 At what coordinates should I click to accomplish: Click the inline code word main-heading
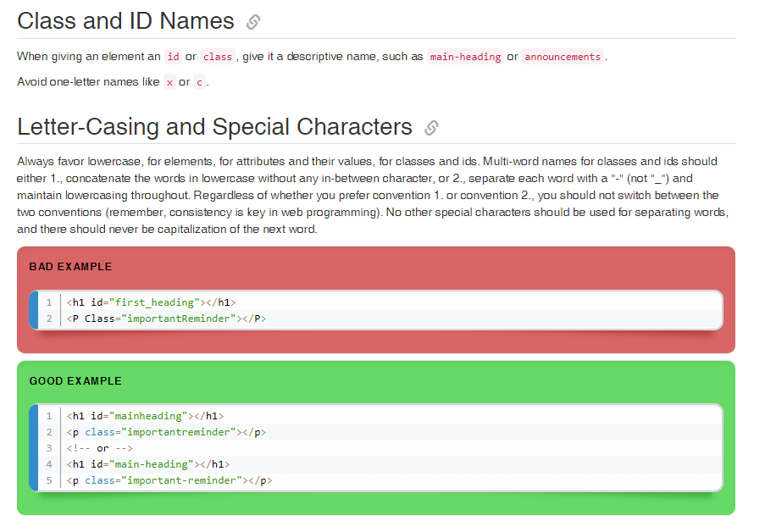pos(465,57)
